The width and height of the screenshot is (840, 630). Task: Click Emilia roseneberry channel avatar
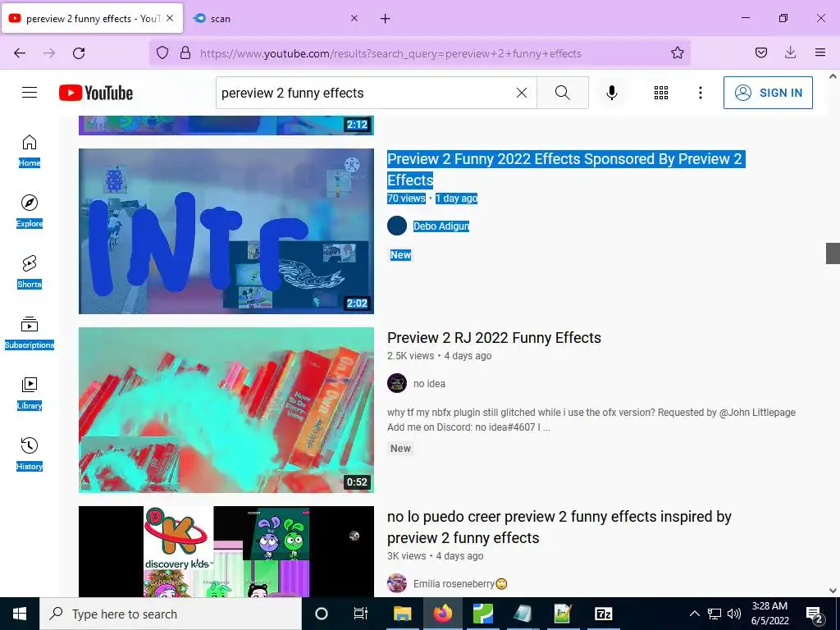point(397,583)
